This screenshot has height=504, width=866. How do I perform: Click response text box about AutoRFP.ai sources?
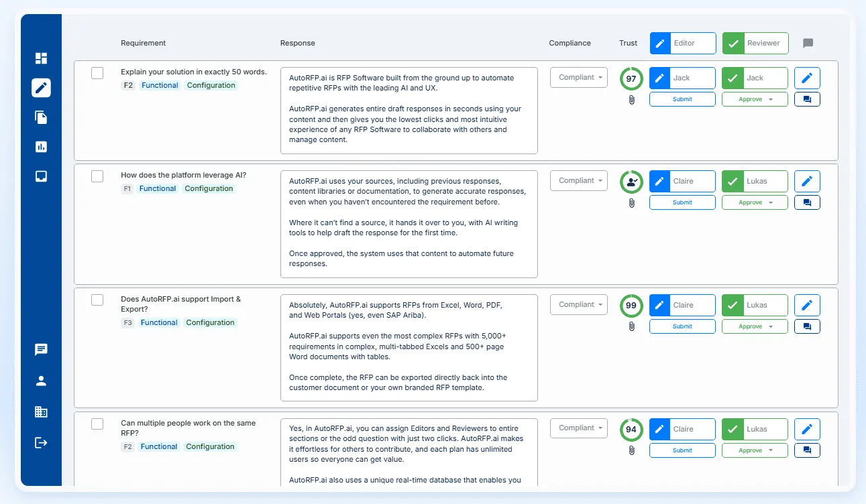pyautogui.click(x=409, y=224)
